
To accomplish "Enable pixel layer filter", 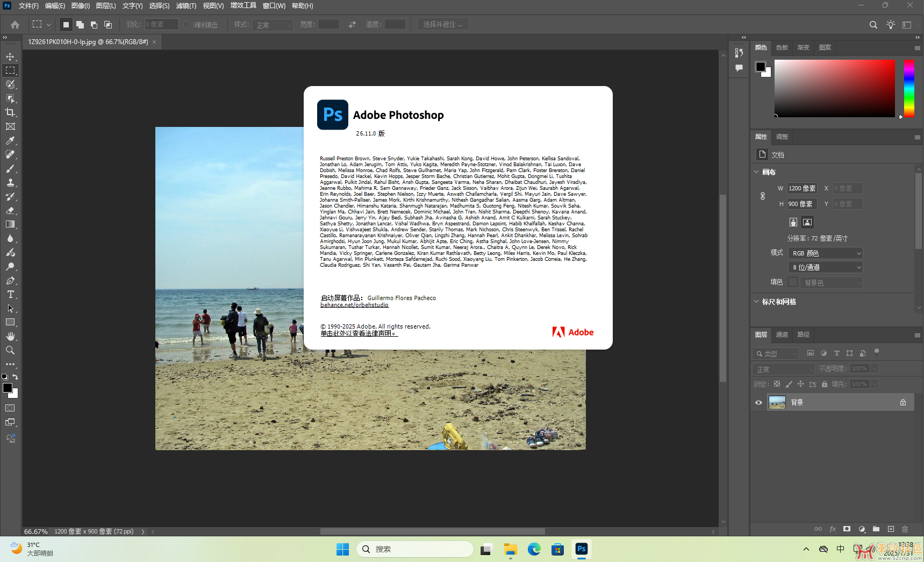I will tap(810, 353).
